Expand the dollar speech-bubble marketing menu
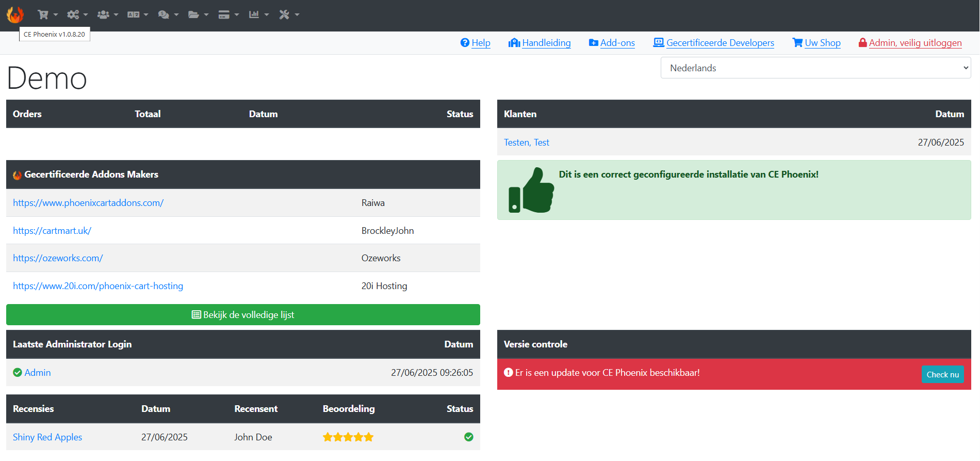Screen dimensions: 980x461 [168, 14]
